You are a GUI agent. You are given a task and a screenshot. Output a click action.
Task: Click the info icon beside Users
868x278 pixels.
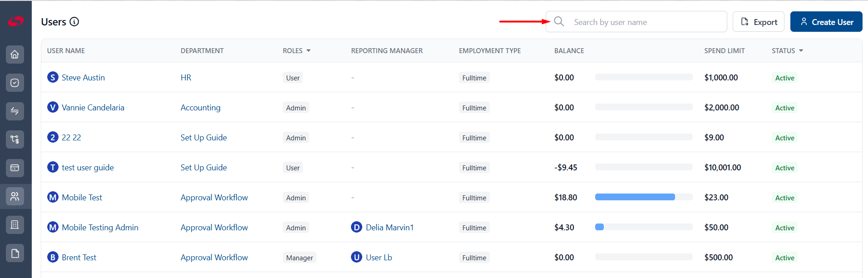[74, 22]
